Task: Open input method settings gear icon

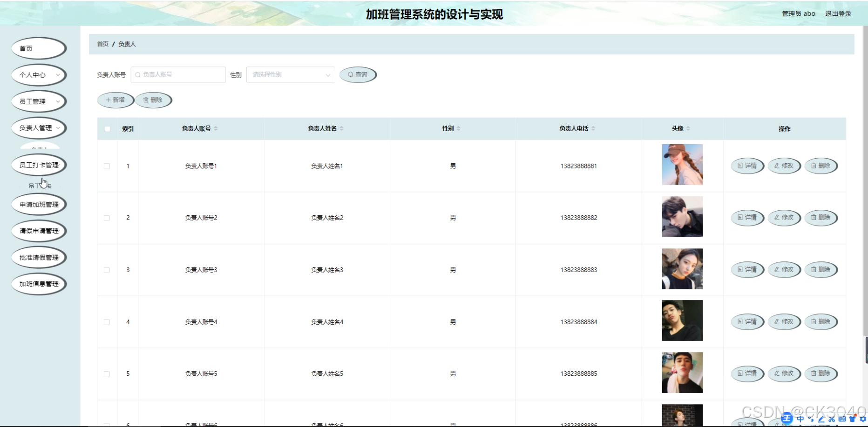Action: pos(862,420)
